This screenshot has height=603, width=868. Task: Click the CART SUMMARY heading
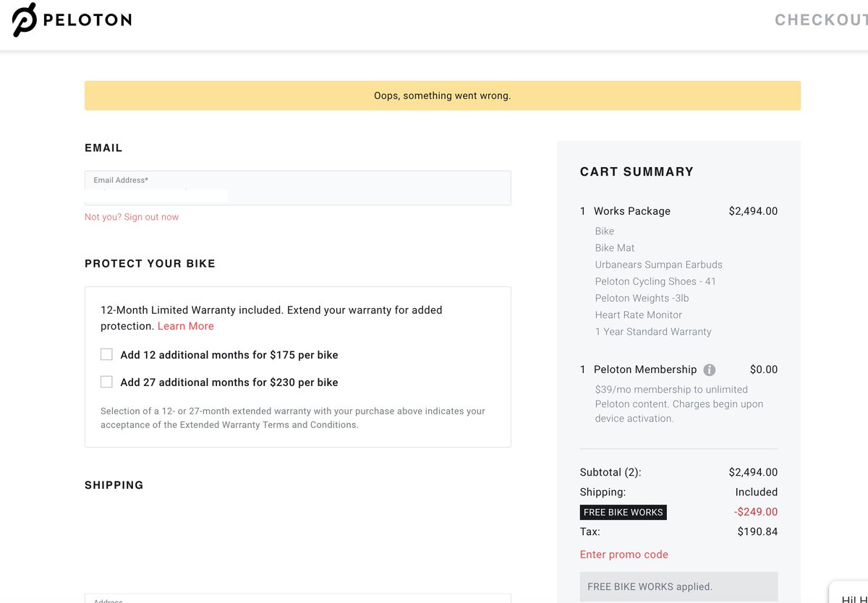point(637,171)
